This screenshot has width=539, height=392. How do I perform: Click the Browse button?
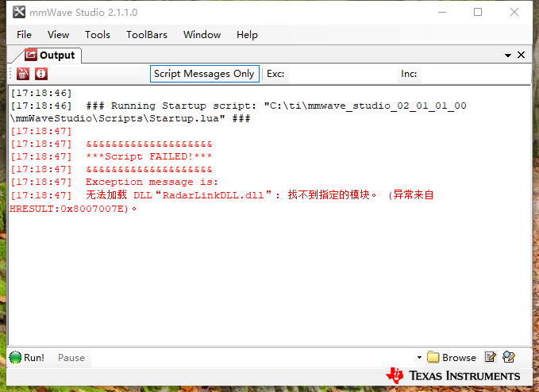pyautogui.click(x=452, y=358)
